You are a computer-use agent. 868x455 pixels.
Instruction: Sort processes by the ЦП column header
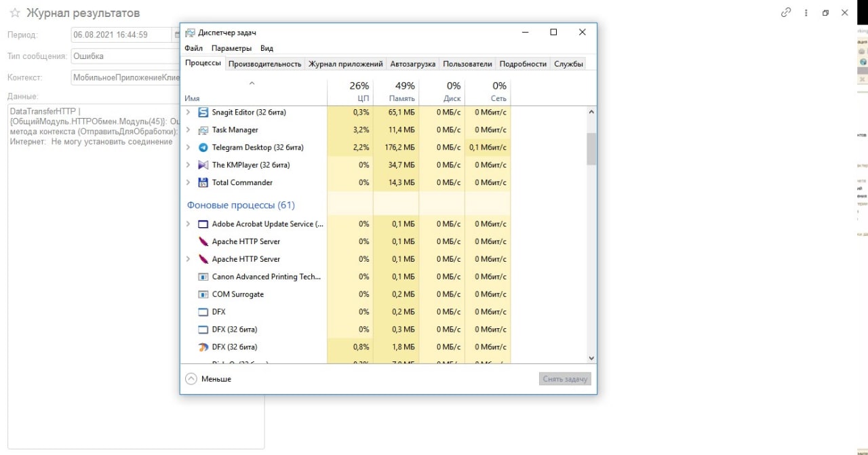(350, 92)
